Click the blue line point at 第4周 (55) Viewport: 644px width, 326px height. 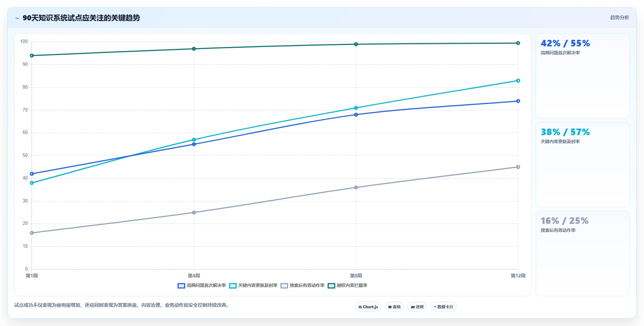(194, 144)
